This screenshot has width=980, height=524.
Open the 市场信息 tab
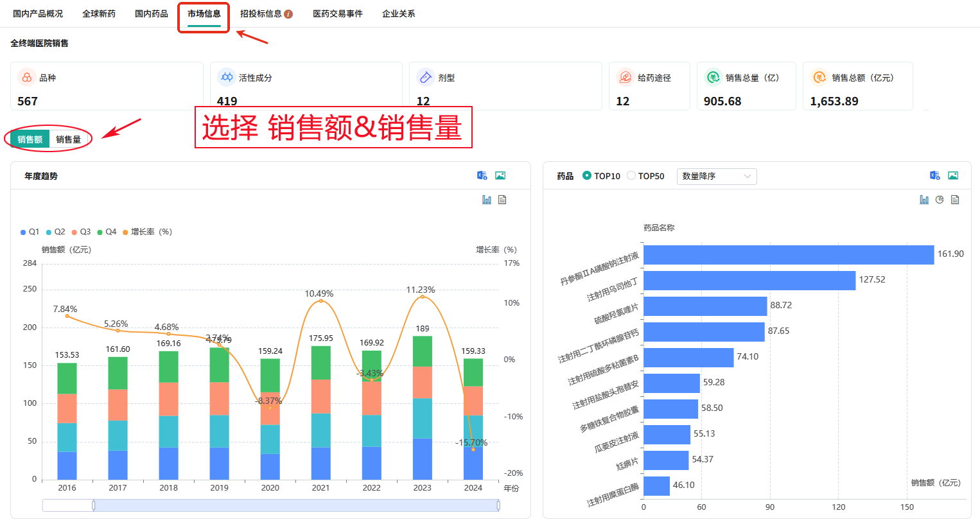[x=204, y=13]
